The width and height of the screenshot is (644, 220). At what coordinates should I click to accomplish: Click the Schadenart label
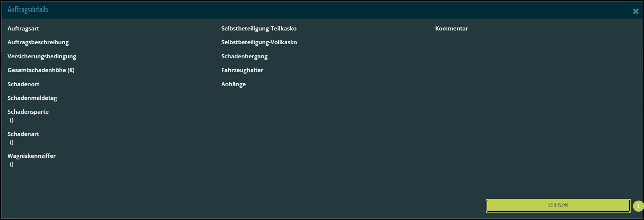coord(23,134)
